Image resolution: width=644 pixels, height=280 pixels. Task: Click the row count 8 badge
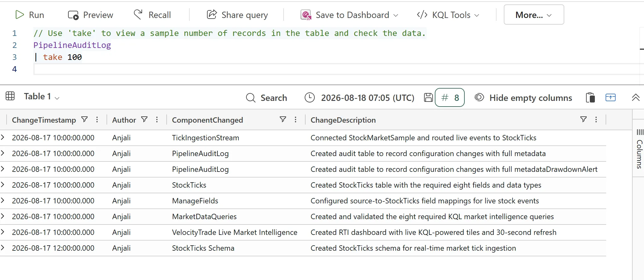point(450,97)
